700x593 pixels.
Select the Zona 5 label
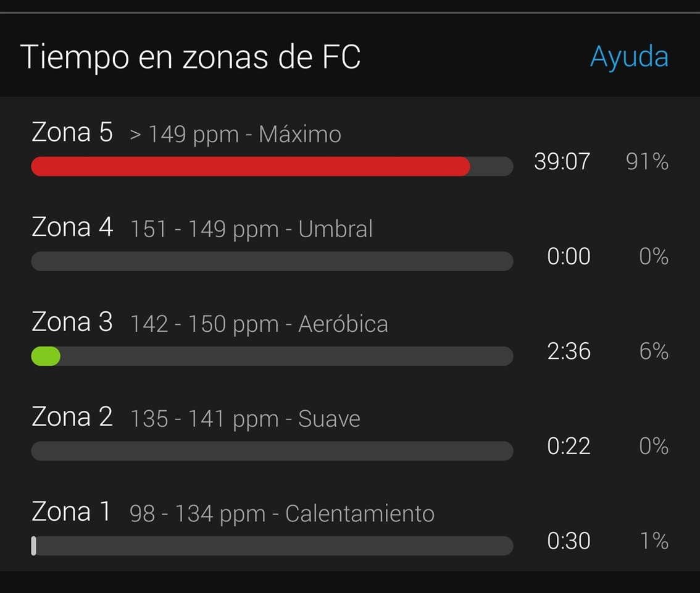tap(72, 133)
